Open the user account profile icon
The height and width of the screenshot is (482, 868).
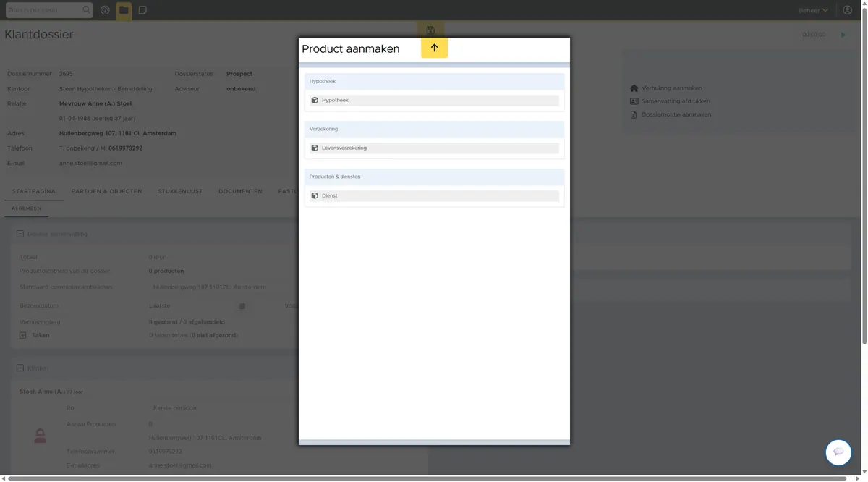[848, 10]
